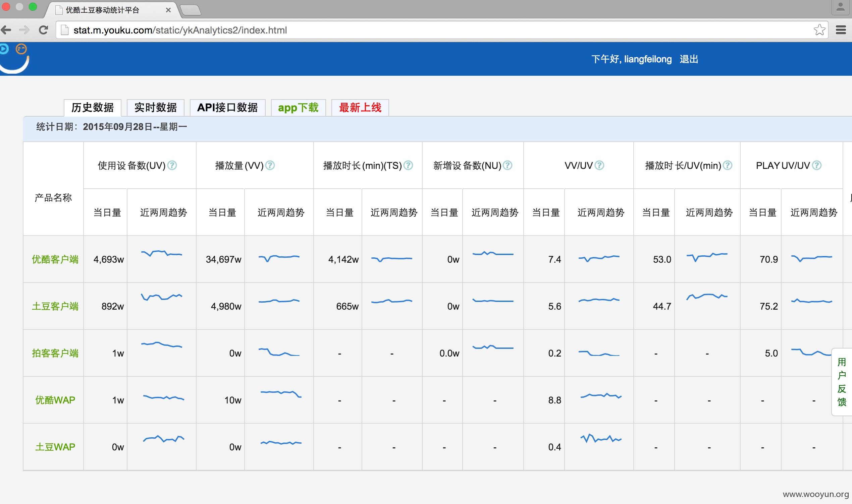Screen dimensions: 852x504
Task: Click the 10w VV value
Action: click(x=233, y=400)
